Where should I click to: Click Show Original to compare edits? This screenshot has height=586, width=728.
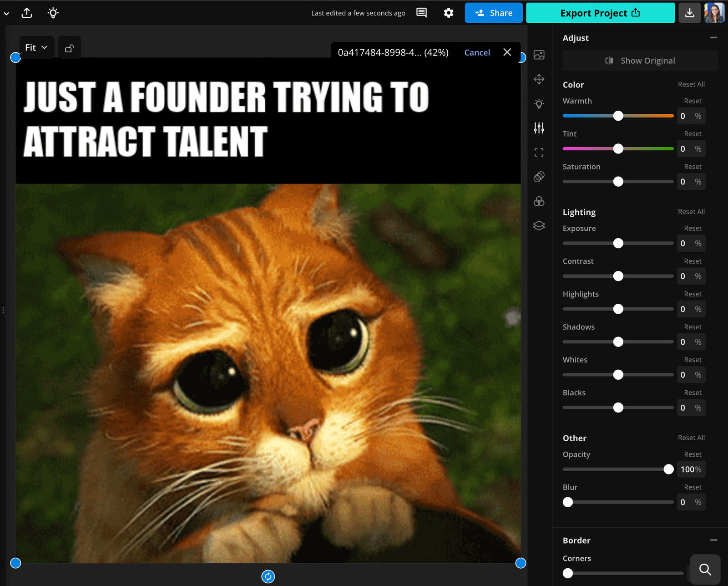point(640,60)
